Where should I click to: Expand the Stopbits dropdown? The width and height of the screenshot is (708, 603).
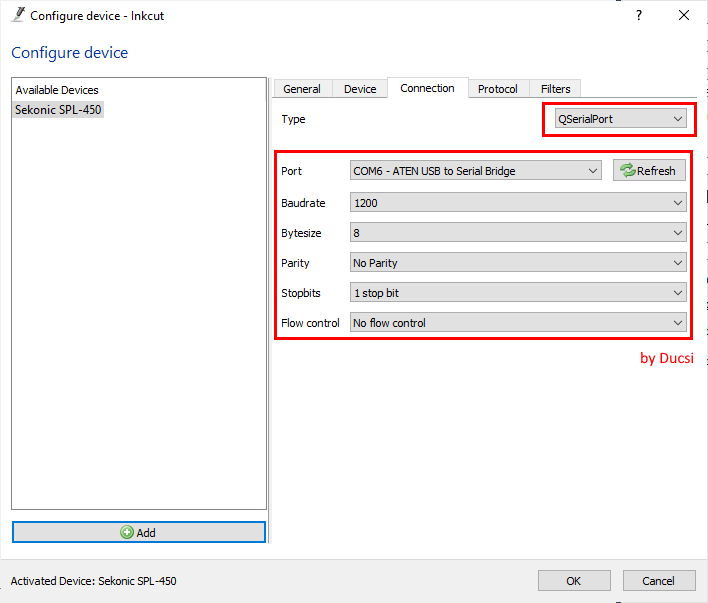point(518,293)
